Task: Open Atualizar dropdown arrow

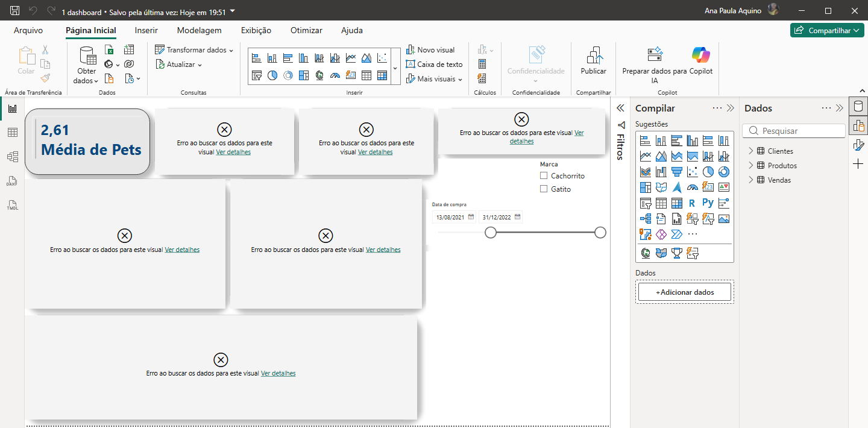Action: (x=200, y=65)
